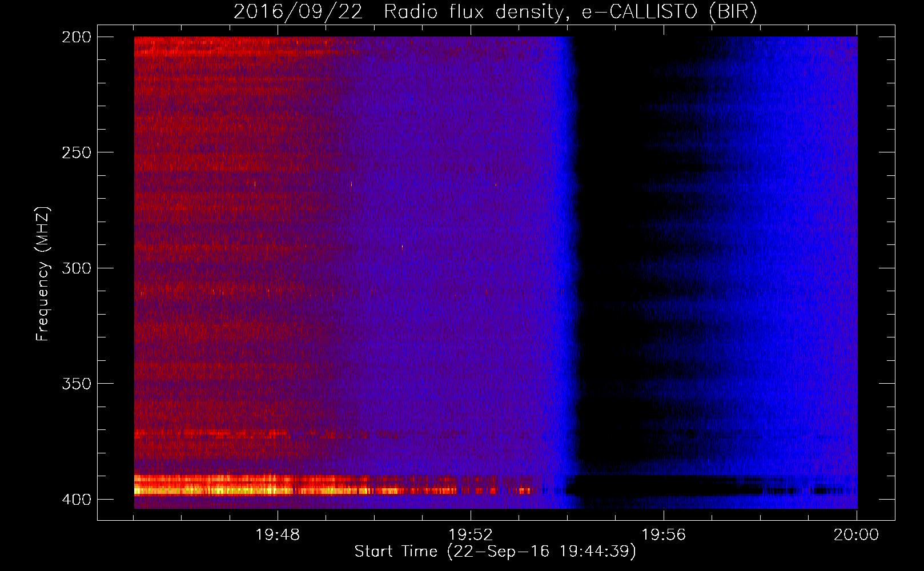
Task: Click the 'Frequency (MHZ)' axis label
Action: pos(43,274)
